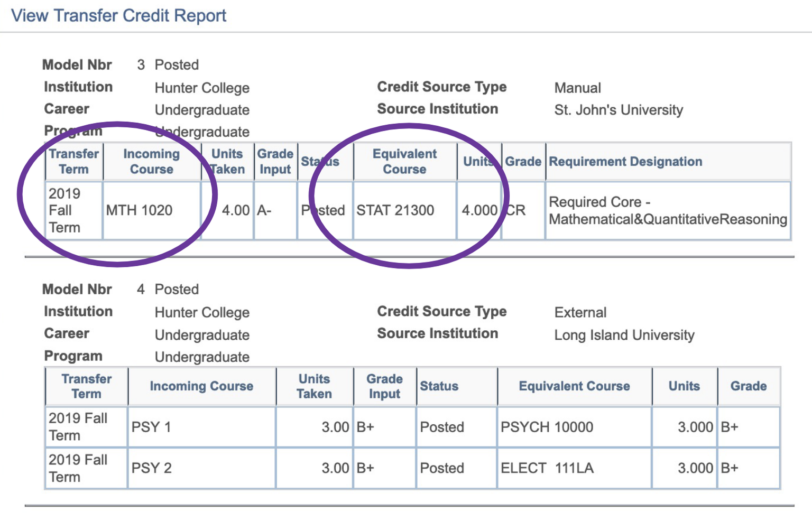
Task: Select the PSY 1 incoming course cell
Action: click(x=151, y=427)
